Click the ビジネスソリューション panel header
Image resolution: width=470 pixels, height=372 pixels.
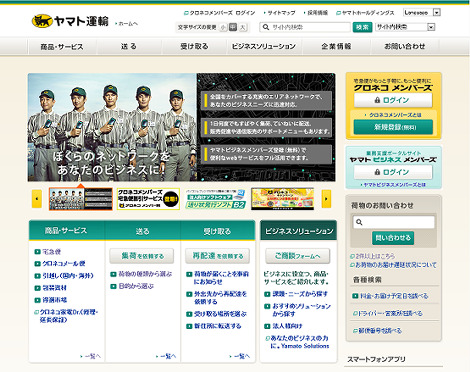(x=298, y=230)
